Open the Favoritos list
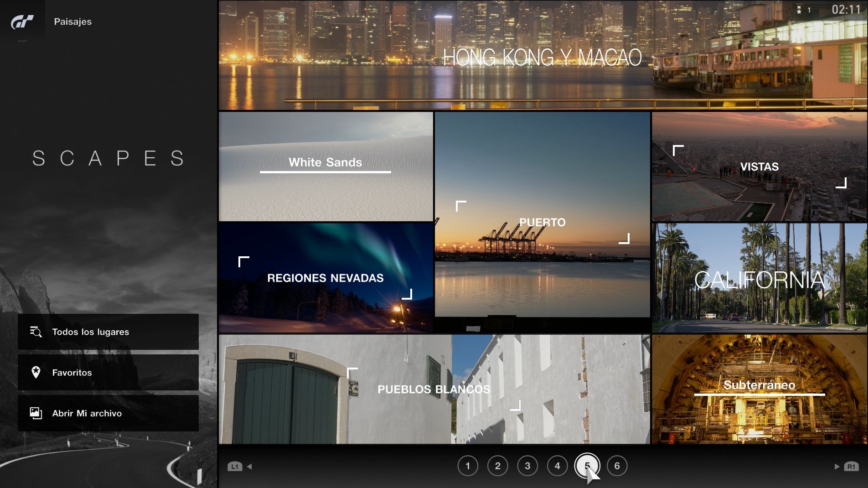The image size is (868, 488). point(108,372)
